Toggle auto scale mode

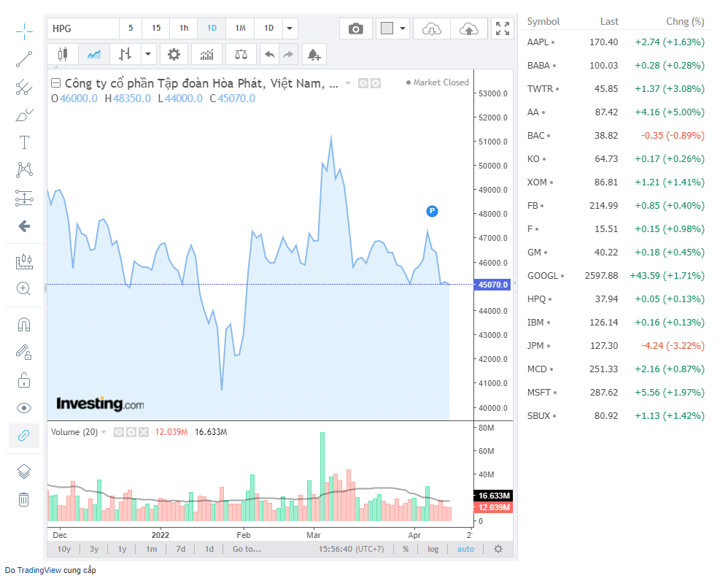pos(465,549)
